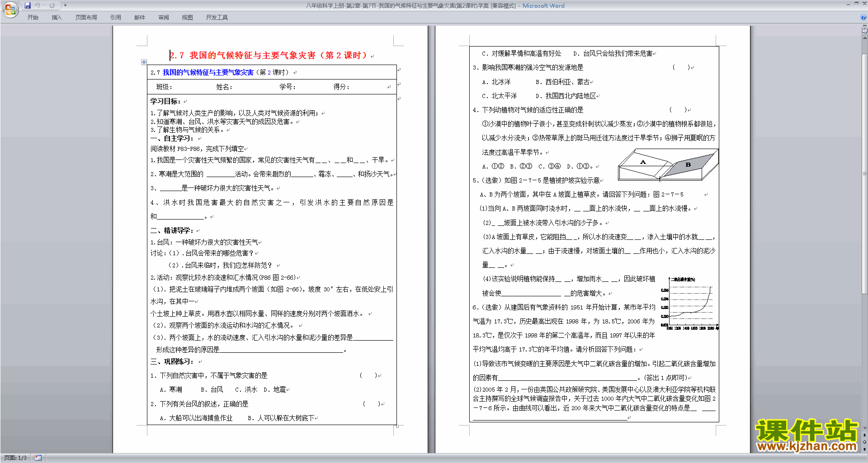Click the red document title heading
The height and width of the screenshot is (463, 868).
click(x=269, y=56)
